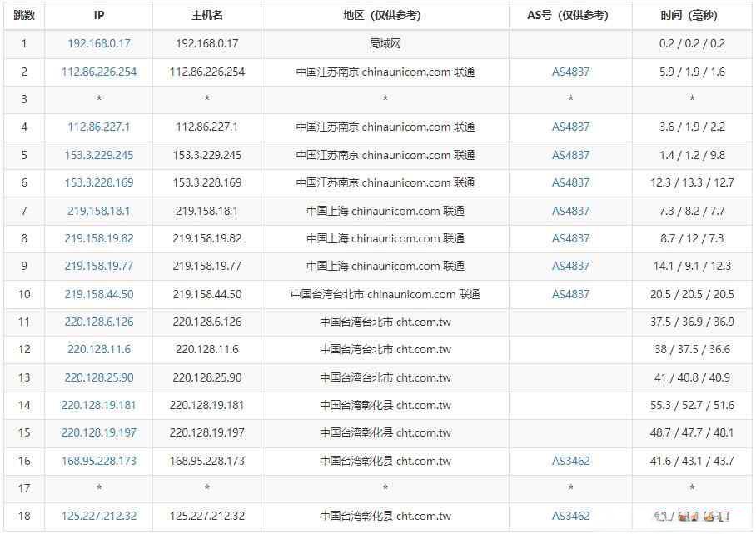Click the time value 5.9 / 1.9 / 1.6

(x=693, y=72)
